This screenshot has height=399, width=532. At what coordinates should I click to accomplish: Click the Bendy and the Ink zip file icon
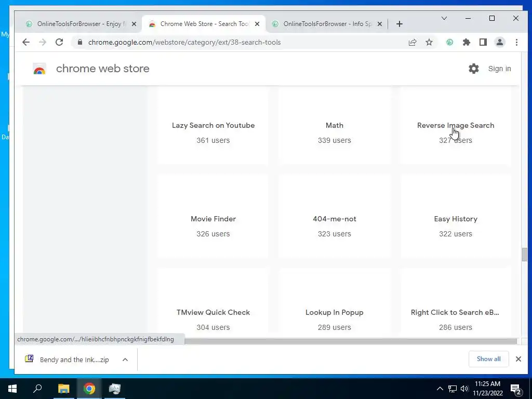tap(29, 358)
